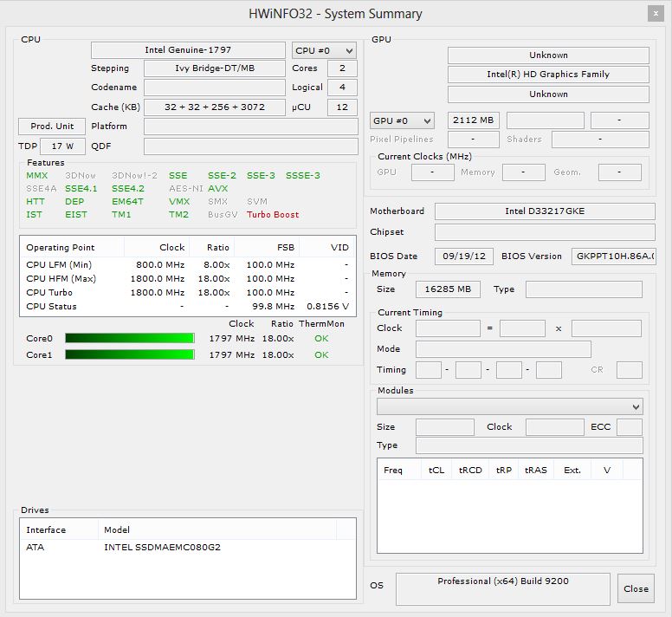Image resolution: width=672 pixels, height=617 pixels.
Task: Click the cache size field showing 32 + 32
Action: (214, 107)
